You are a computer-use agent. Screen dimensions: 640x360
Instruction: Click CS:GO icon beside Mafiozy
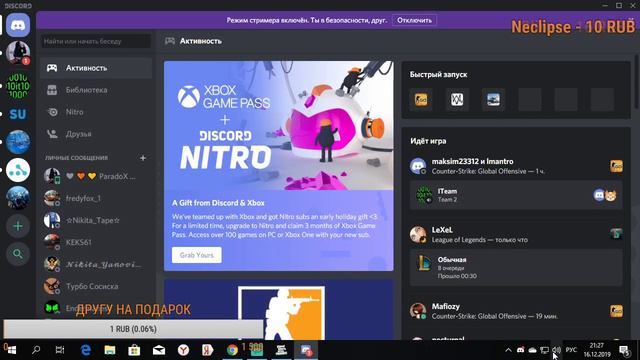tap(616, 311)
